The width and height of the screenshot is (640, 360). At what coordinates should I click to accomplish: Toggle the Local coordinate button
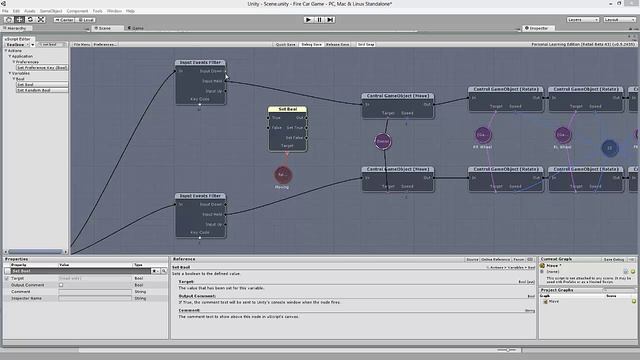pos(86,20)
